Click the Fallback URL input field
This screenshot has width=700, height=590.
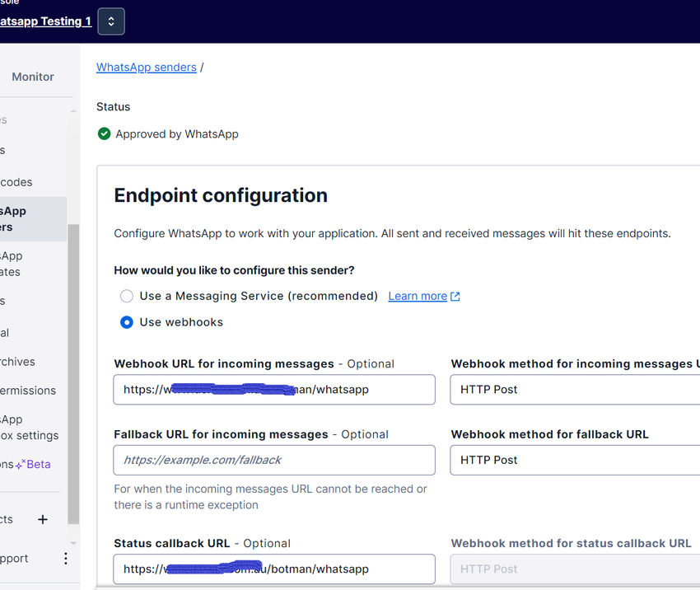click(274, 461)
